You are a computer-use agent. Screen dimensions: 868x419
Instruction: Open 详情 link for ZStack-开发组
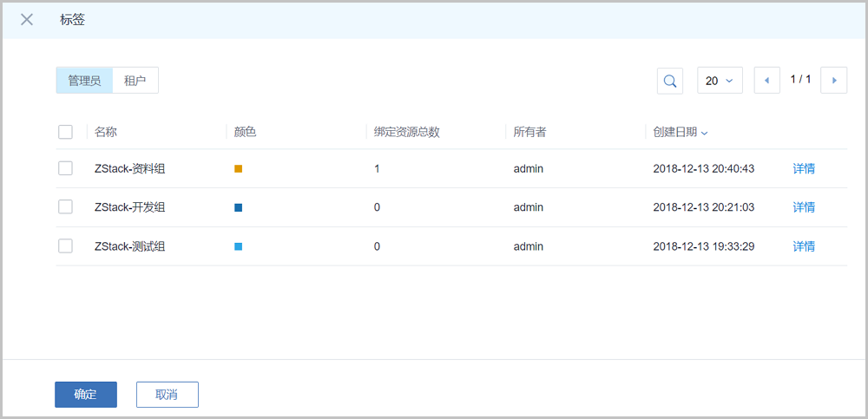[804, 207]
